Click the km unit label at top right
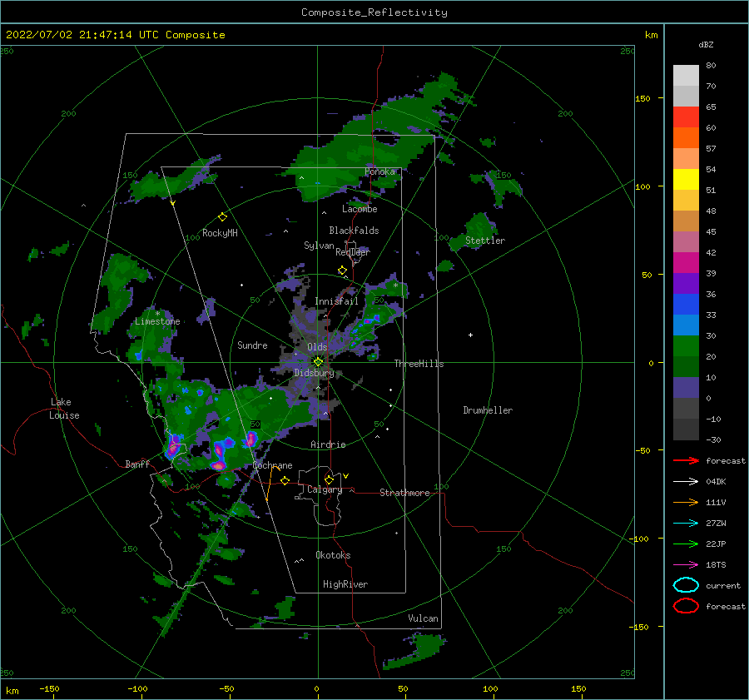Viewport: 749px width, 700px height. pyautogui.click(x=652, y=35)
